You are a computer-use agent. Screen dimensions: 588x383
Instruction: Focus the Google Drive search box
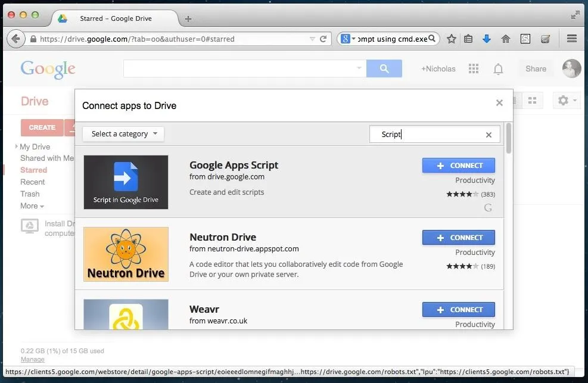click(244, 68)
